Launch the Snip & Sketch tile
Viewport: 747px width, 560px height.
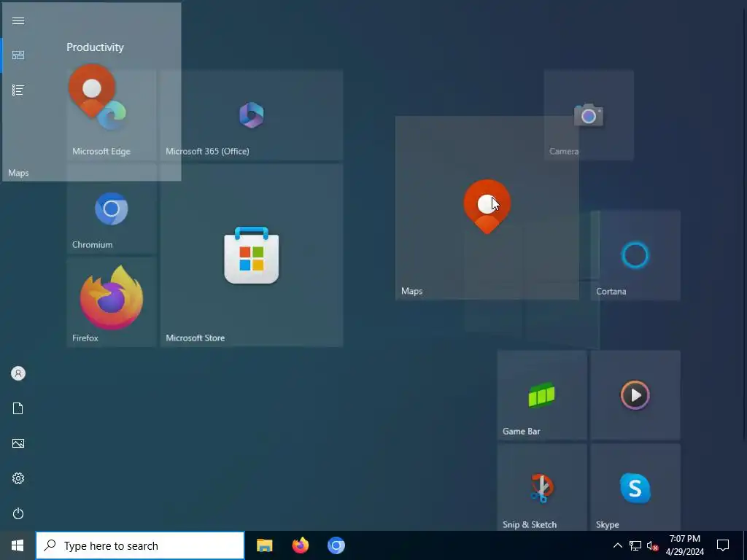click(542, 488)
